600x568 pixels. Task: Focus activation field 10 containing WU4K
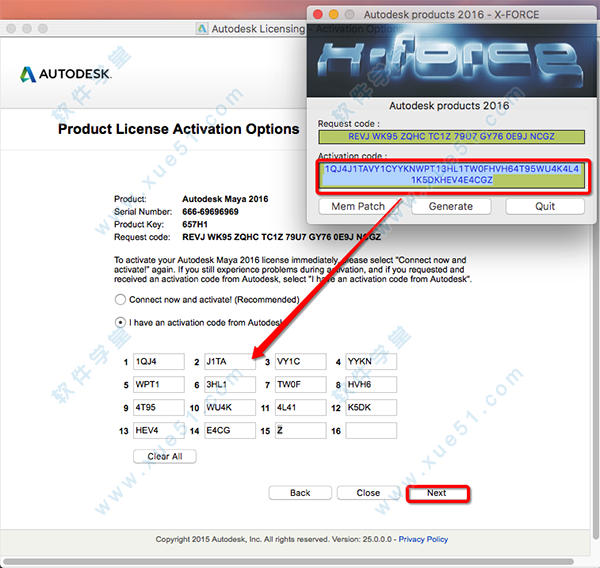pos(230,408)
